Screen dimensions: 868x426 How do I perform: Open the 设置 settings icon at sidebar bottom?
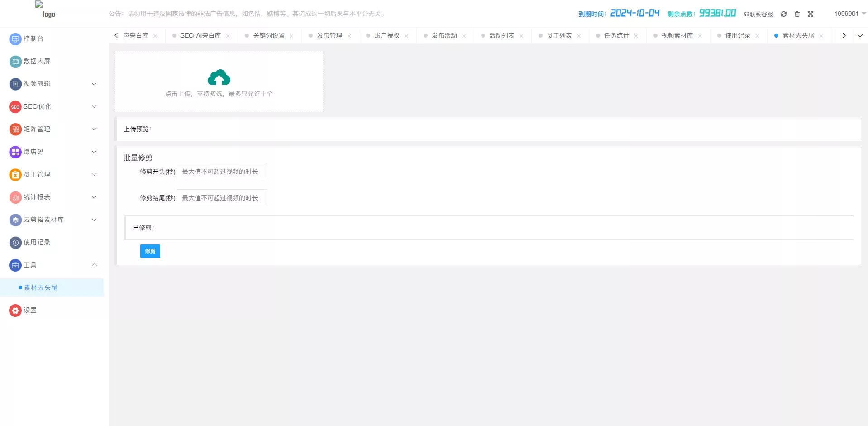coord(14,310)
